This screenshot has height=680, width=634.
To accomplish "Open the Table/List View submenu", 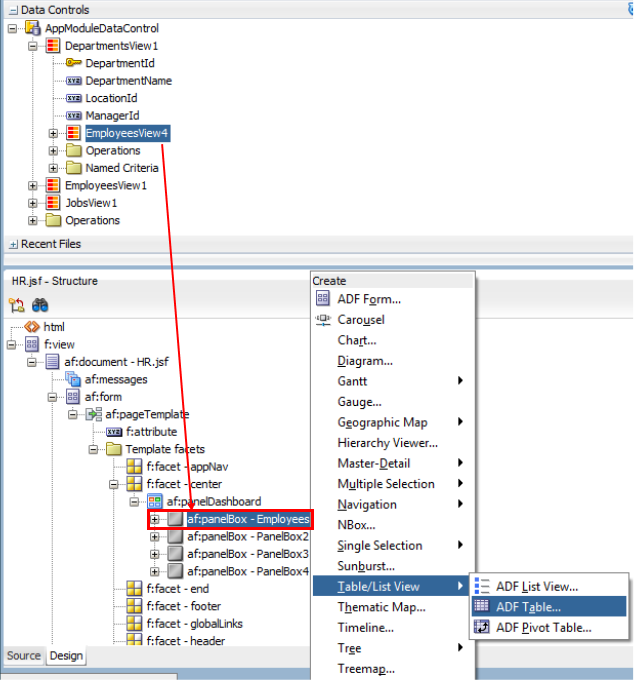I will pyautogui.click(x=391, y=586).
